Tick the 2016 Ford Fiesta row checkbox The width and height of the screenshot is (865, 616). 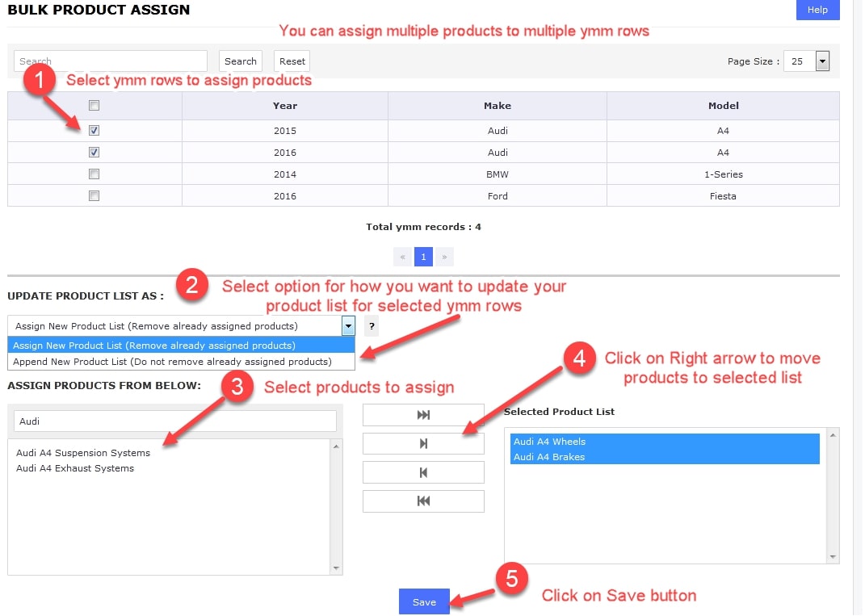[94, 195]
